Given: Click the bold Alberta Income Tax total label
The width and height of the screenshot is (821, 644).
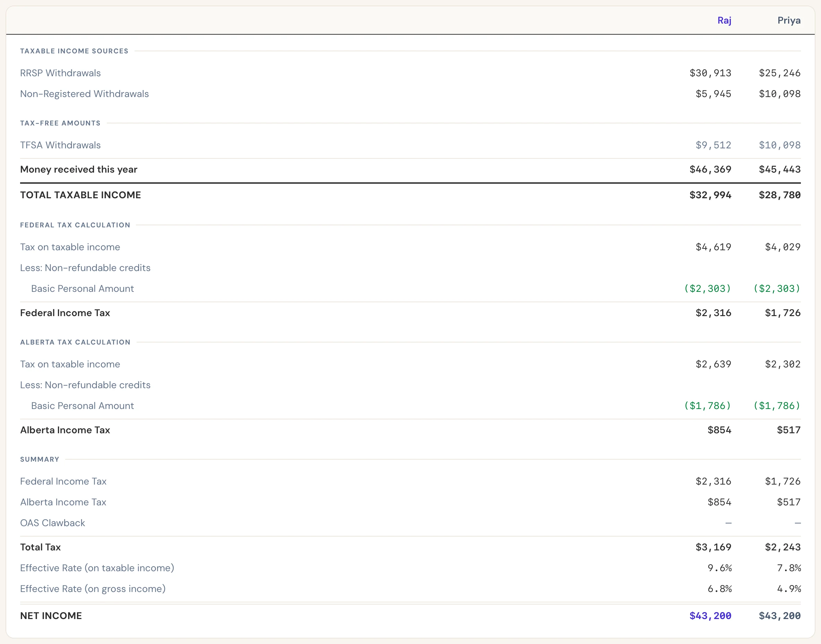Looking at the screenshot, I should click(65, 430).
